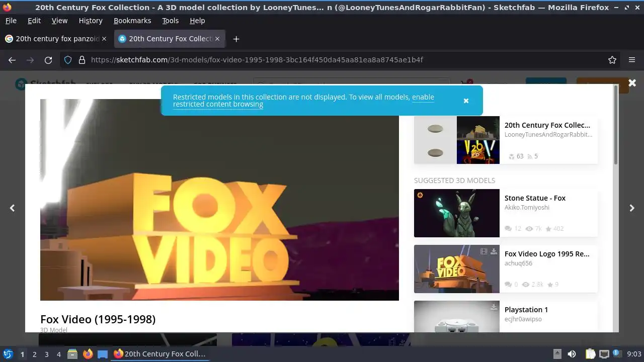Click download icon on Playstation 1 thumbnail
644x362 pixels.
coord(494,307)
